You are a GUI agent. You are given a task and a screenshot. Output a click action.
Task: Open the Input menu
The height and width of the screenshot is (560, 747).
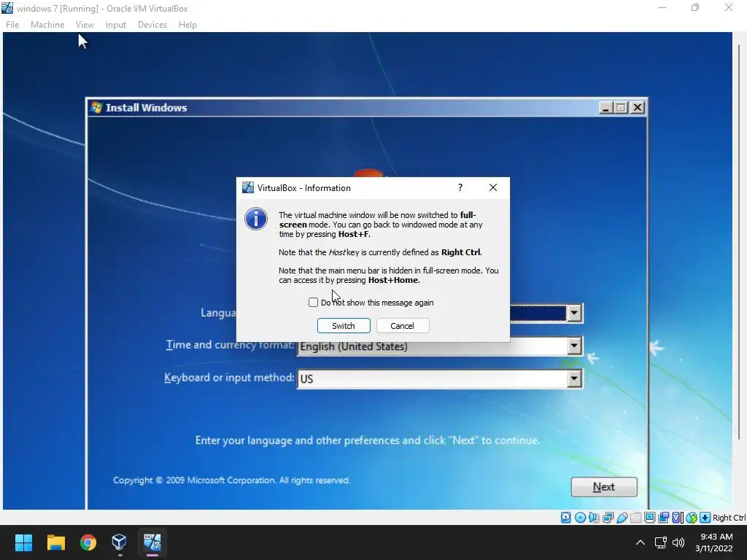pyautogui.click(x=116, y=25)
